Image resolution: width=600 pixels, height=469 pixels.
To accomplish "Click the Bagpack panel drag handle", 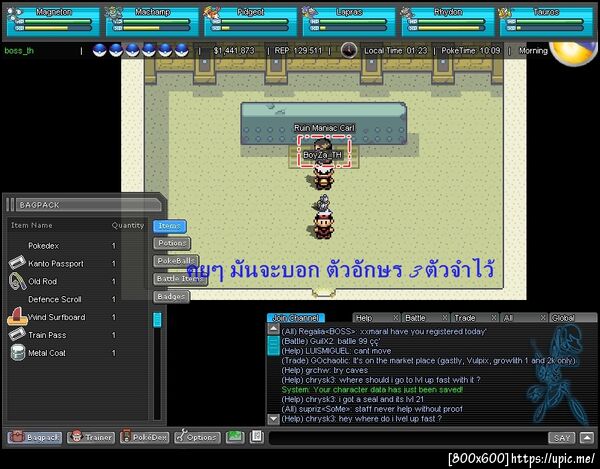I will point(10,205).
